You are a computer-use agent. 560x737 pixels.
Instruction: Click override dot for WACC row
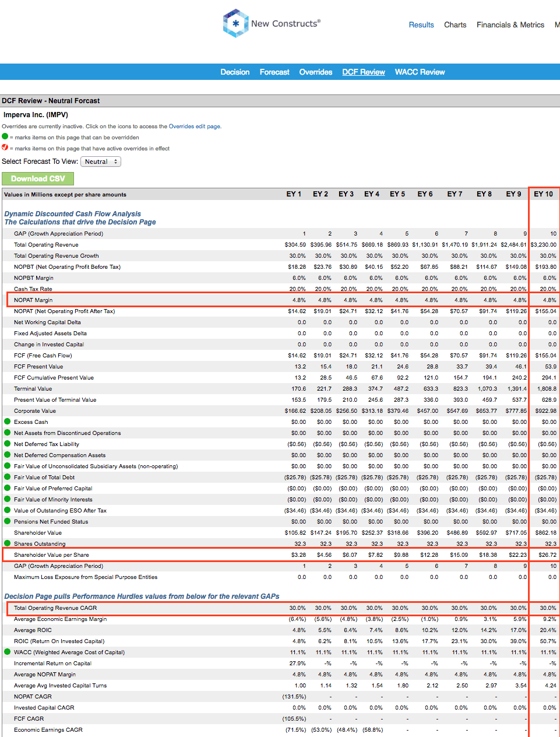[x=8, y=651]
